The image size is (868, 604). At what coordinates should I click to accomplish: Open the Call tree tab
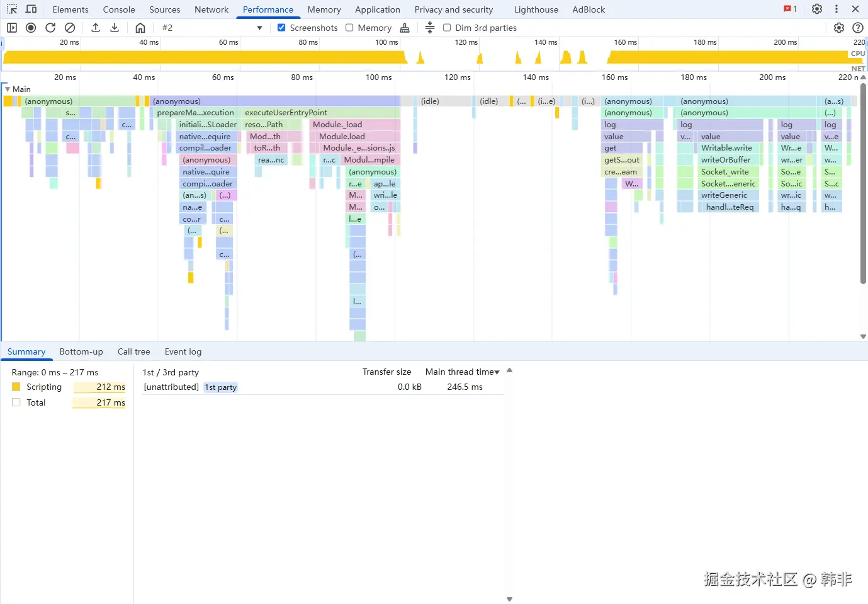(134, 352)
